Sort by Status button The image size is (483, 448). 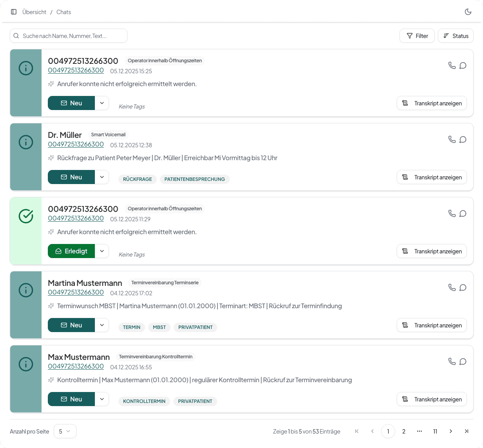[x=456, y=36]
